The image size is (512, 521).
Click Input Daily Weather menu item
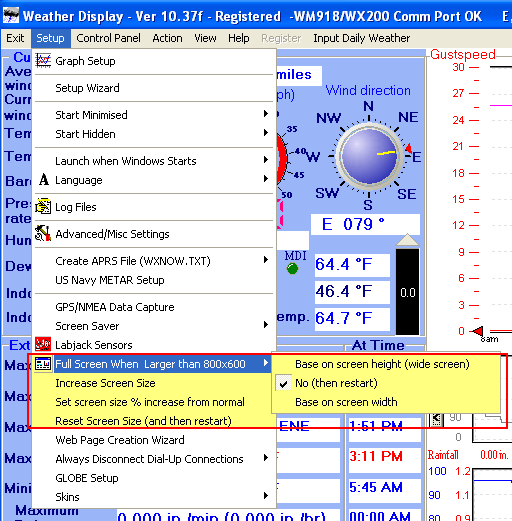362,38
